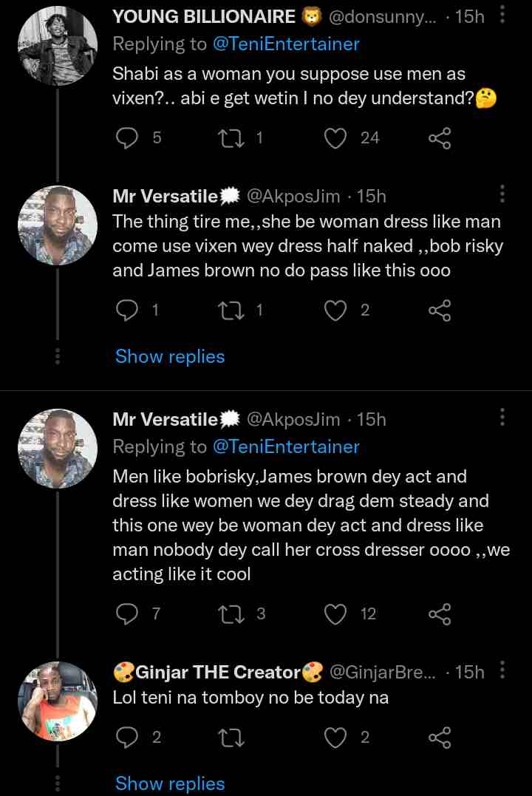Open @TeniEntertainer link in Mr Versatile's reply
The height and width of the screenshot is (796, 532).
click(286, 446)
